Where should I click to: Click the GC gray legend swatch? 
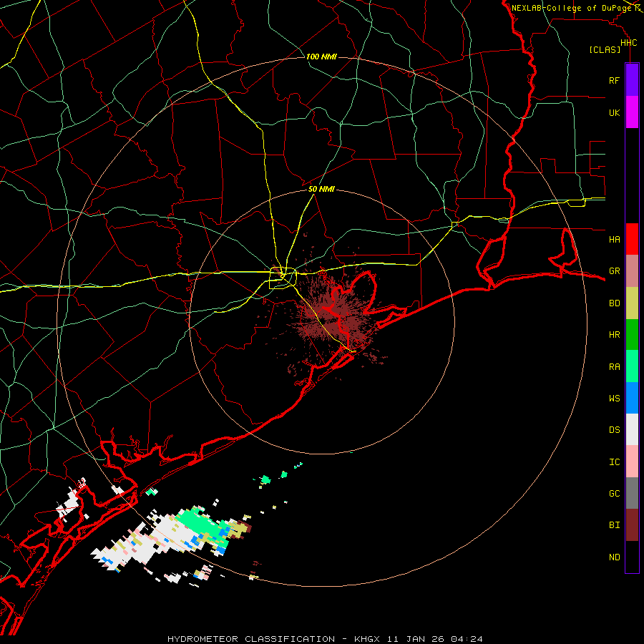click(x=632, y=493)
